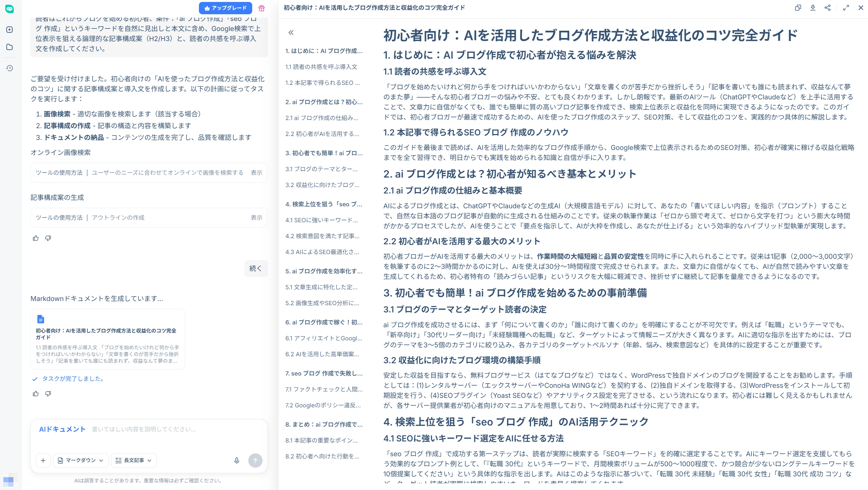Like the completed Markdown document response
The height and width of the screenshot is (490, 868).
[35, 394]
